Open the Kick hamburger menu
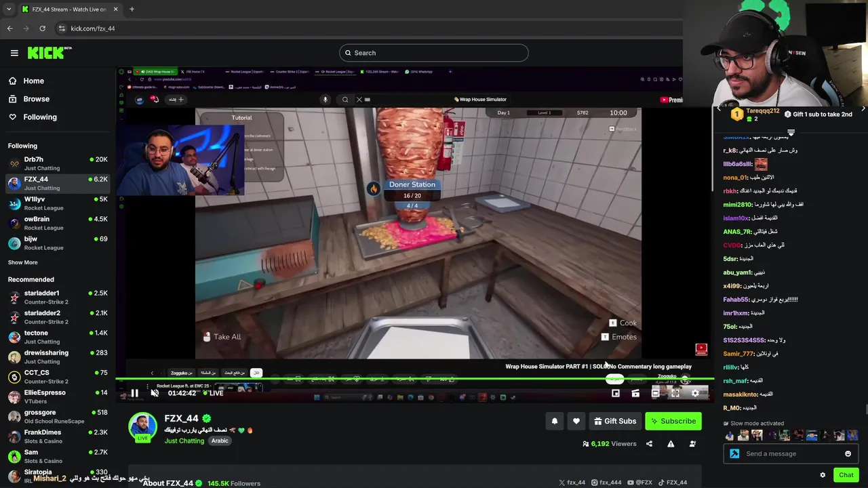Viewport: 868px width, 488px height. tap(14, 53)
